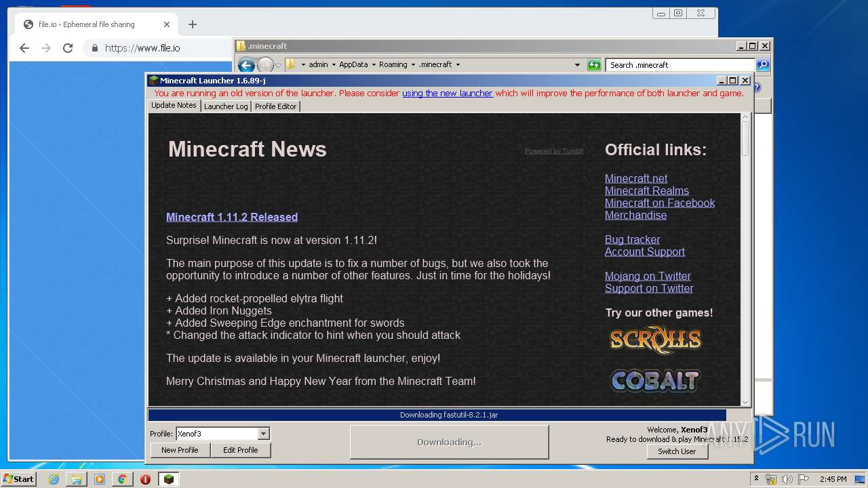
Task: Click the padlock icon in Chrome address bar
Action: tap(95, 48)
